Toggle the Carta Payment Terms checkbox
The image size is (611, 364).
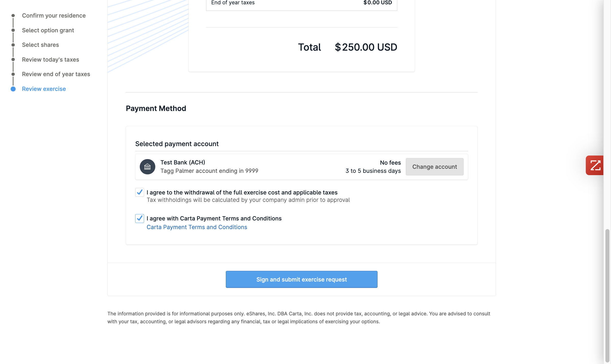pyautogui.click(x=139, y=218)
